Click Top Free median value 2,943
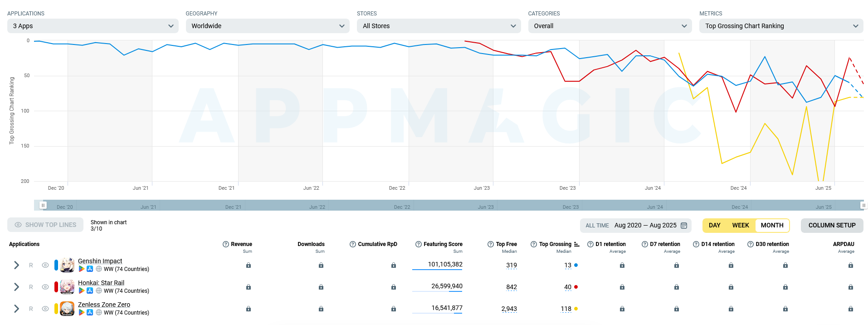Viewport: 868px width, 325px height. point(509,309)
